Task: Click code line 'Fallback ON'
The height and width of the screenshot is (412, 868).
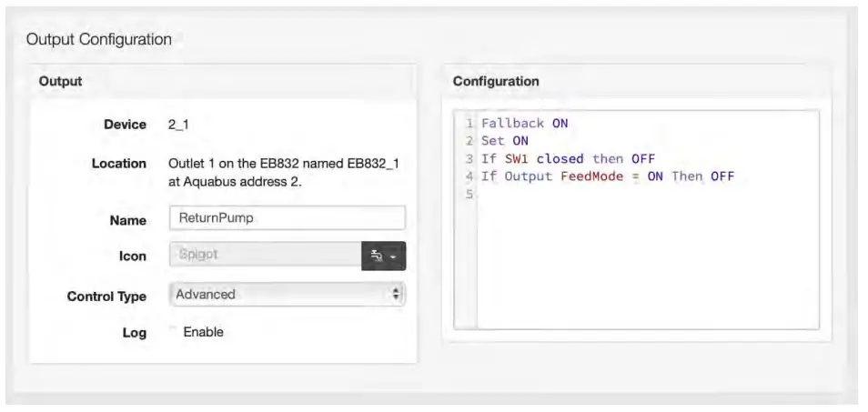Action: pos(524,124)
